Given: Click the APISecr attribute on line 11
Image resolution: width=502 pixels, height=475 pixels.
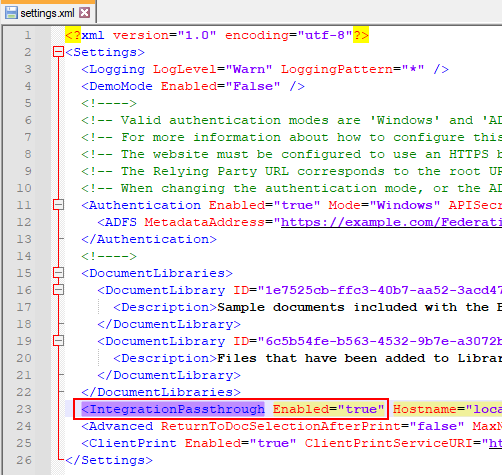Looking at the screenshot, I should pos(475,205).
